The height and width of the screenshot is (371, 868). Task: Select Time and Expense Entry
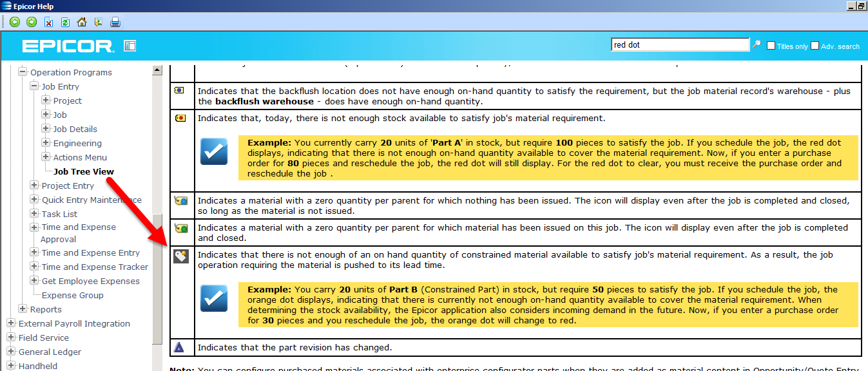point(91,252)
